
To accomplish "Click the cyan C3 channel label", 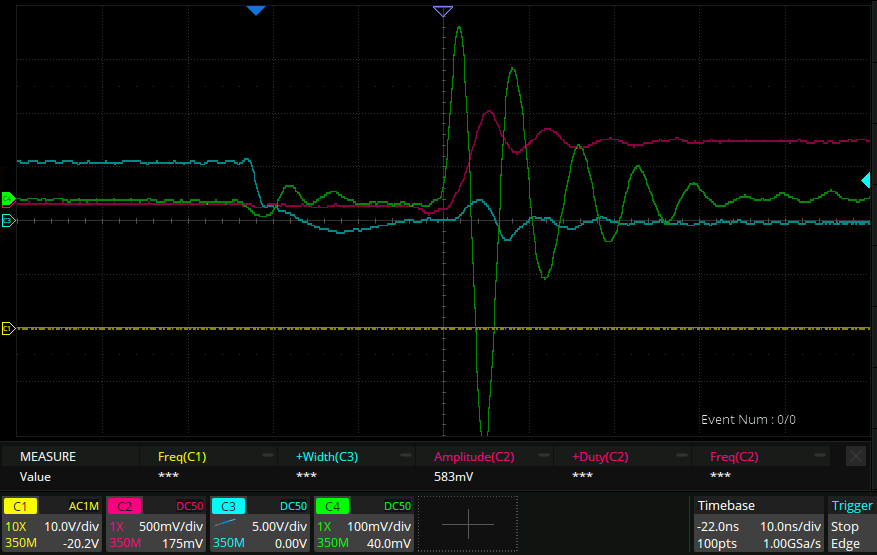I will pos(228,507).
